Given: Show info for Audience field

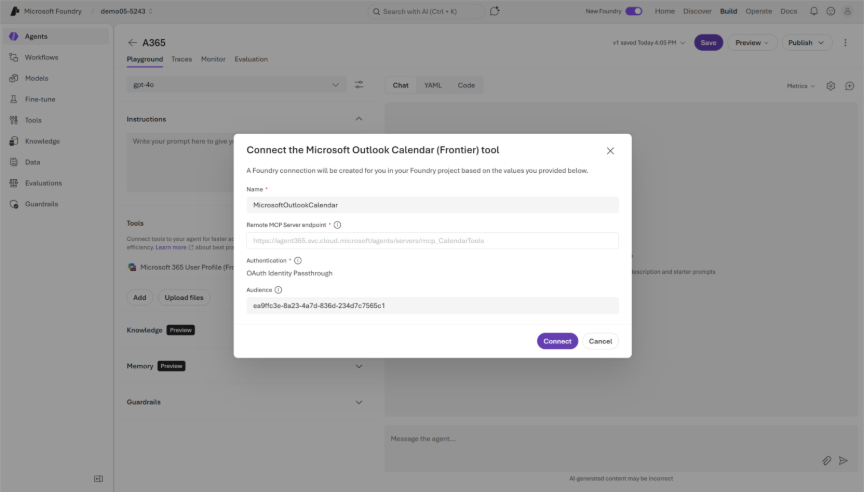Looking at the screenshot, I should [278, 290].
